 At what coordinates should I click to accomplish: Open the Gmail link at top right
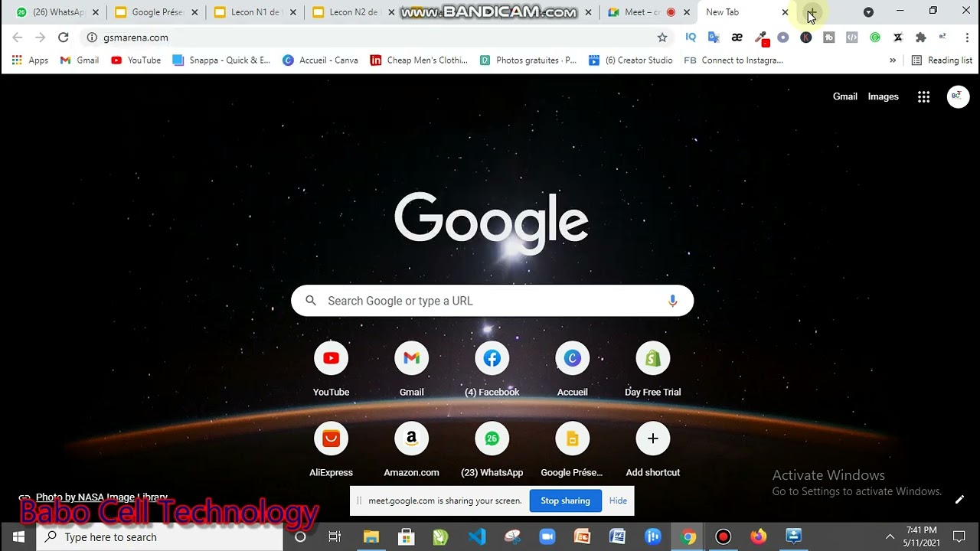(844, 96)
